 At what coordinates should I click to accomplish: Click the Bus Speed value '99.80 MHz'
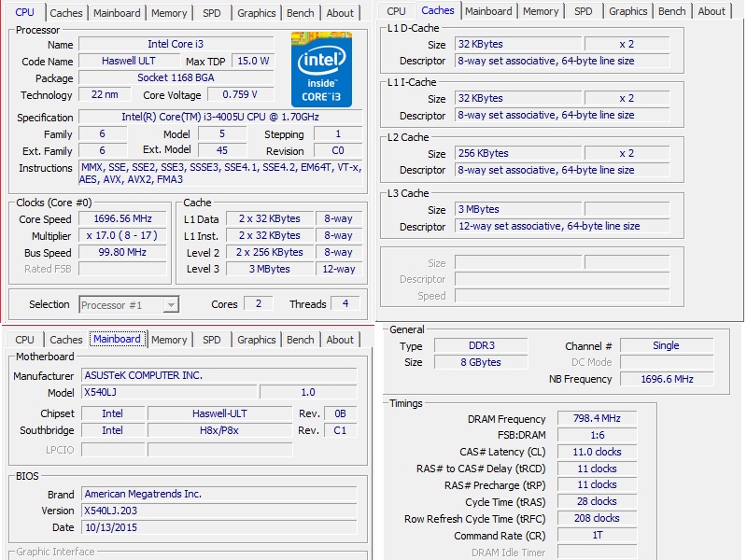(x=122, y=252)
